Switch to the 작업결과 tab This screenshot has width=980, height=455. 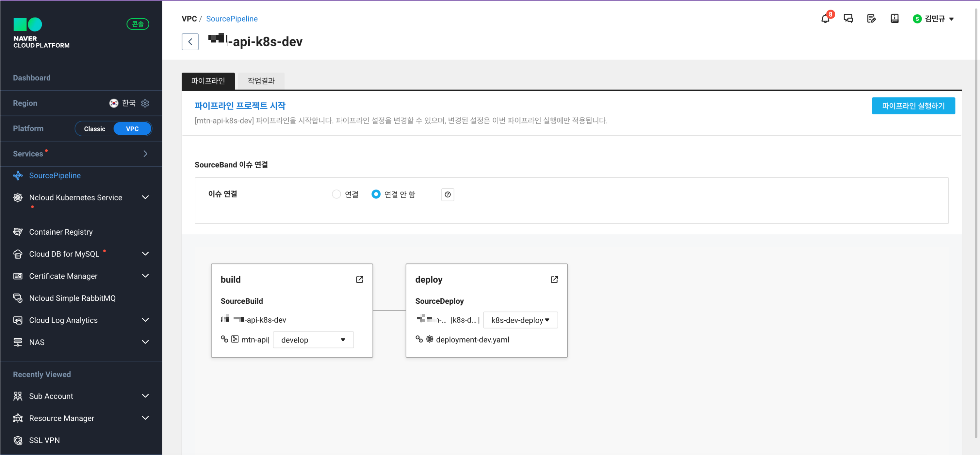click(261, 81)
